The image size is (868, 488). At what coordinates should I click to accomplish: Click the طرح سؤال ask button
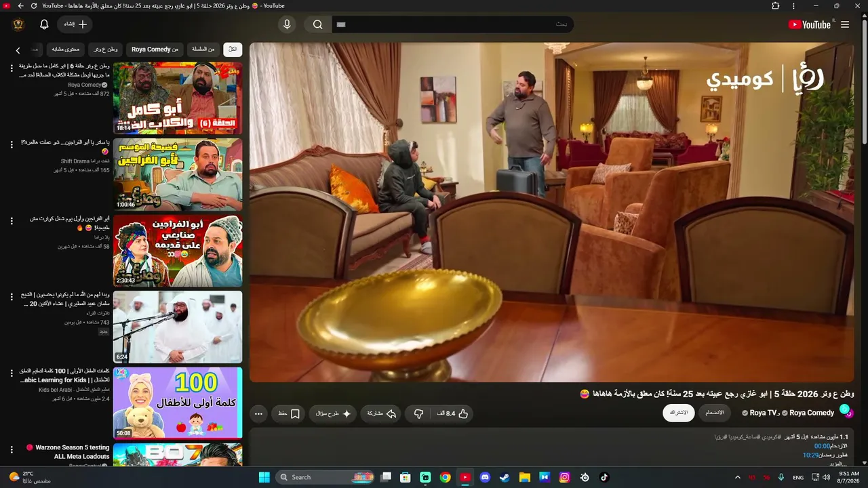333,413
